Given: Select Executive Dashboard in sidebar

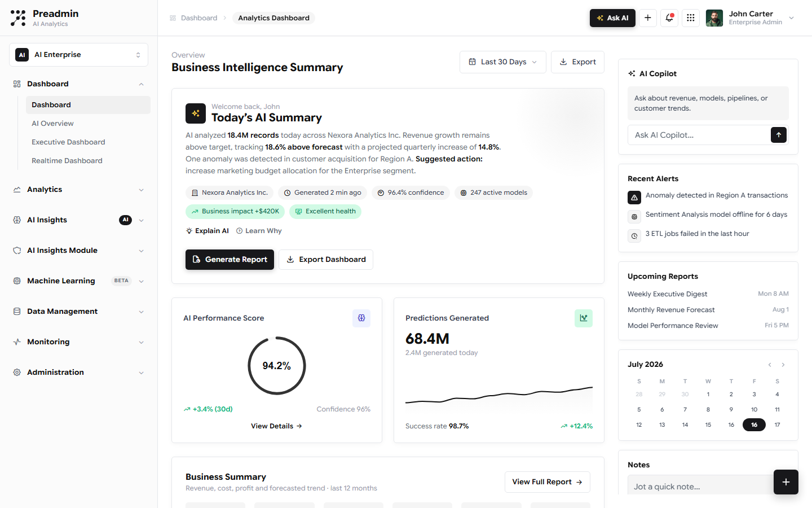Looking at the screenshot, I should (x=68, y=142).
